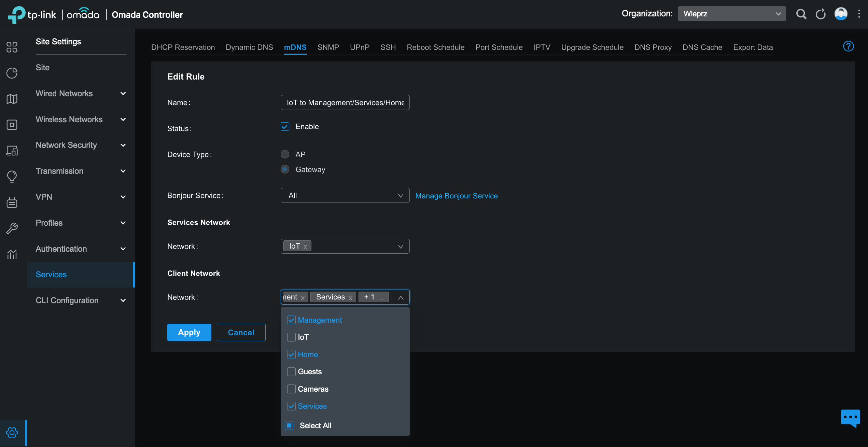Open Manage Bonjour Service link
The width and height of the screenshot is (868, 447).
pos(456,196)
